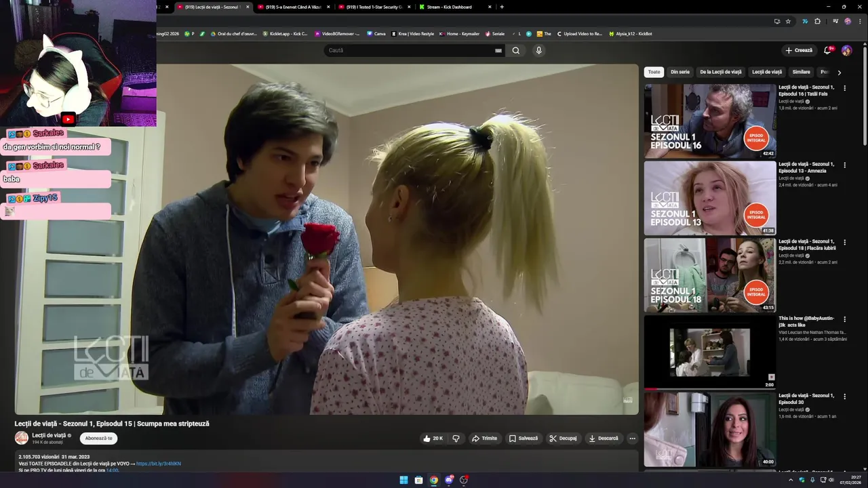Viewport: 868px width, 488px height.
Task: Open options for Sezonul 1 Episodul 30 video
Action: [844, 396]
